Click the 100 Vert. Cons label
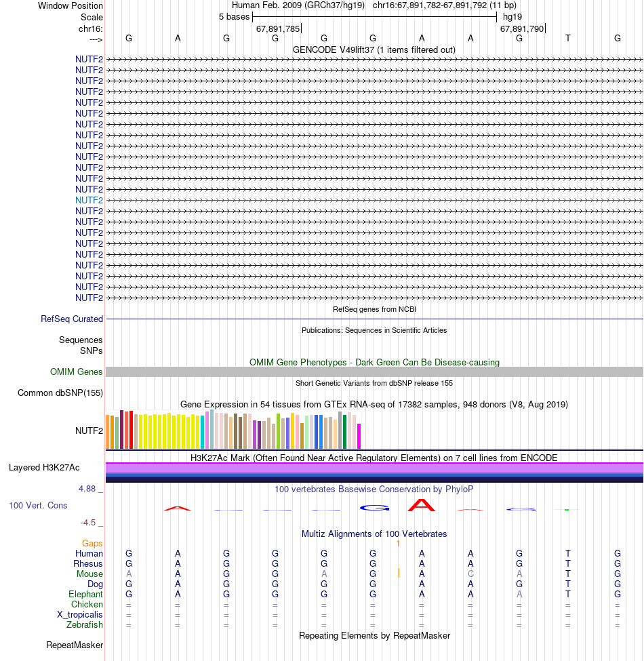The image size is (644, 661). (38, 506)
